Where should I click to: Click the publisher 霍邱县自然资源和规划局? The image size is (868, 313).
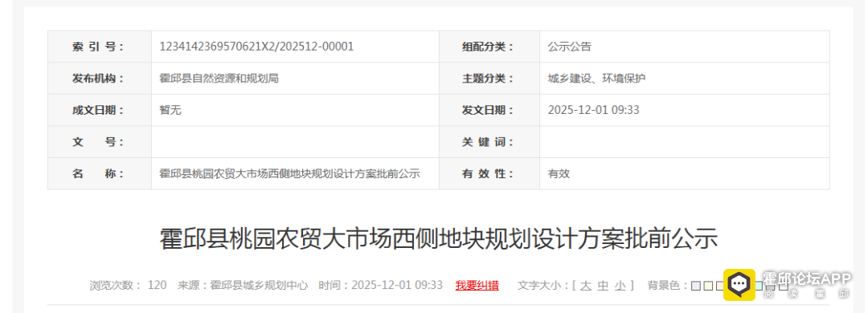tap(219, 79)
